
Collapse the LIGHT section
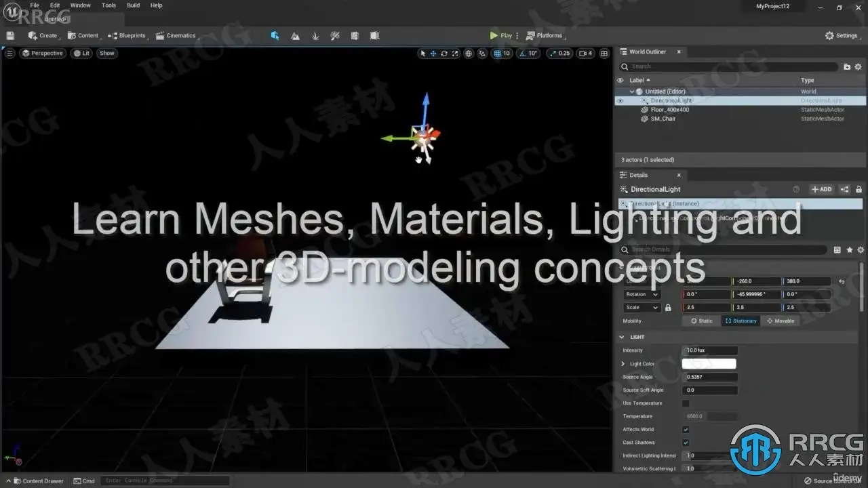[622, 337]
